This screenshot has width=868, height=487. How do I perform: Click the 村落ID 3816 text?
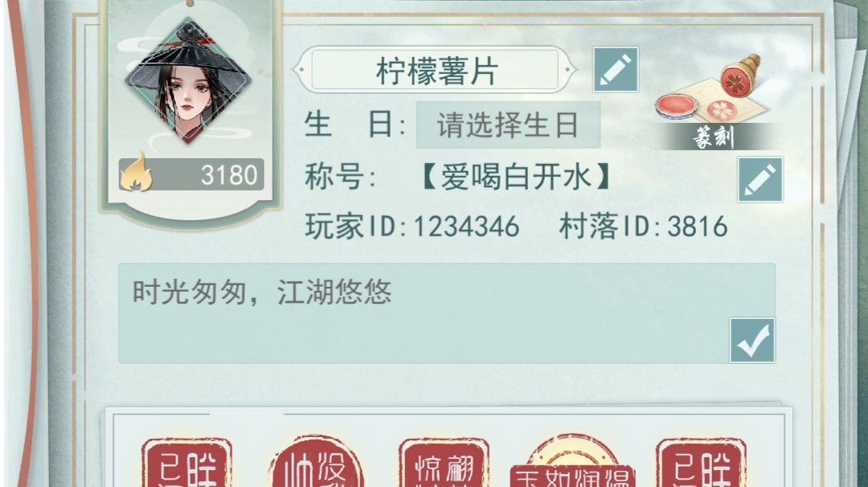[x=643, y=227]
